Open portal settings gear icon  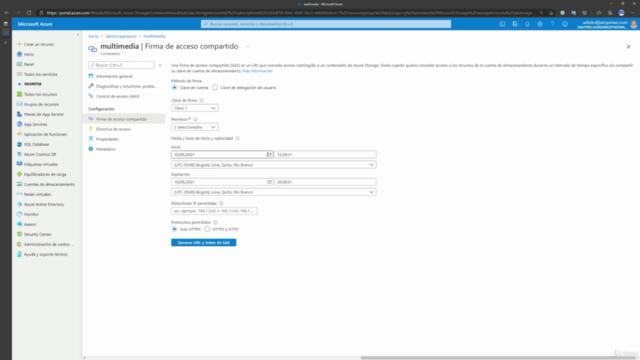[540, 24]
